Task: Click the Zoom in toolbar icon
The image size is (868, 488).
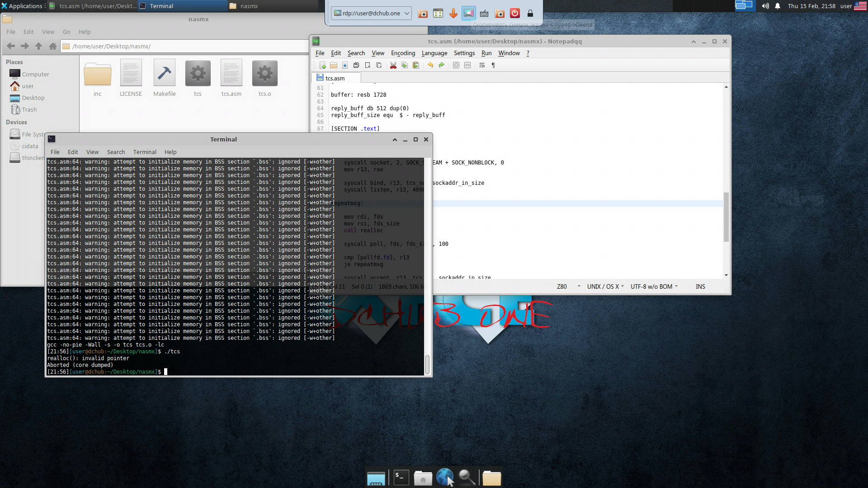Action: click(x=456, y=66)
